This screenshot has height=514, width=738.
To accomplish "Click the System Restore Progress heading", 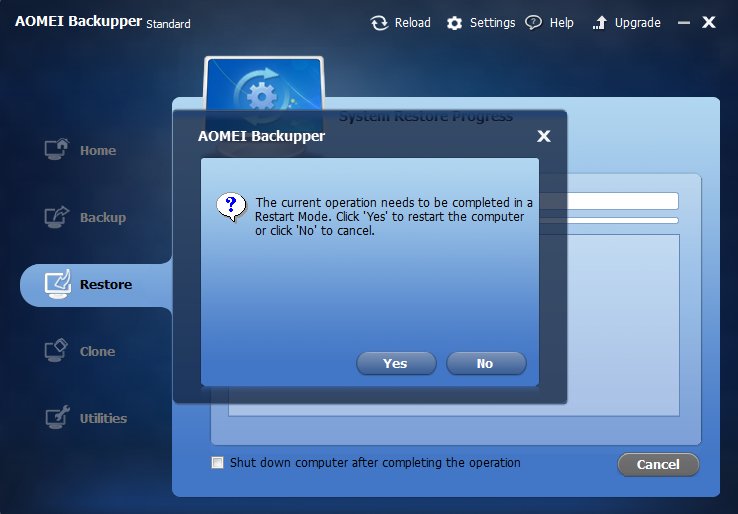I will (x=426, y=116).
